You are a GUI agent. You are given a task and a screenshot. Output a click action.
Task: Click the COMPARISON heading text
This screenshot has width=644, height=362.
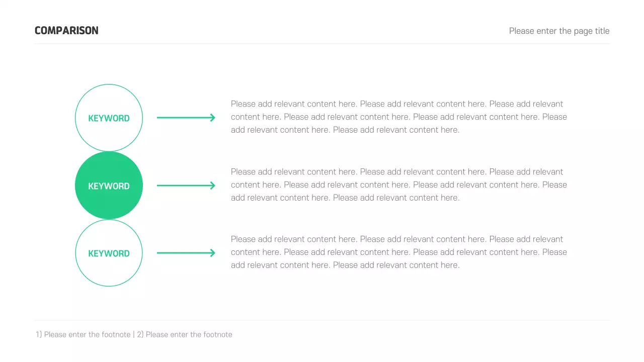[x=66, y=31]
